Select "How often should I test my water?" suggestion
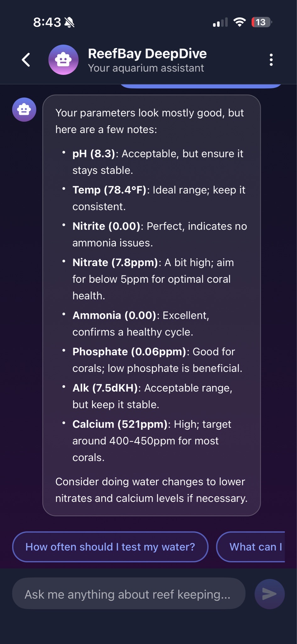The image size is (297, 644). pos(110,547)
